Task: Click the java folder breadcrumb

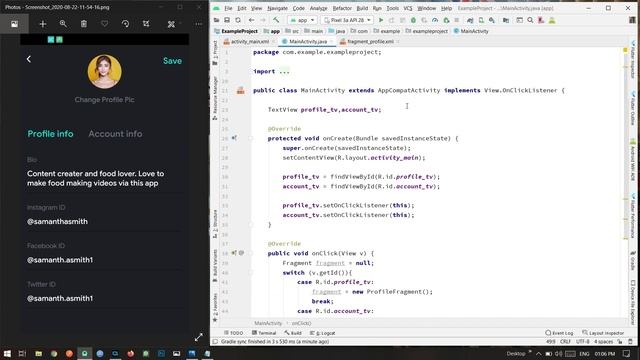Action: tap(337, 31)
